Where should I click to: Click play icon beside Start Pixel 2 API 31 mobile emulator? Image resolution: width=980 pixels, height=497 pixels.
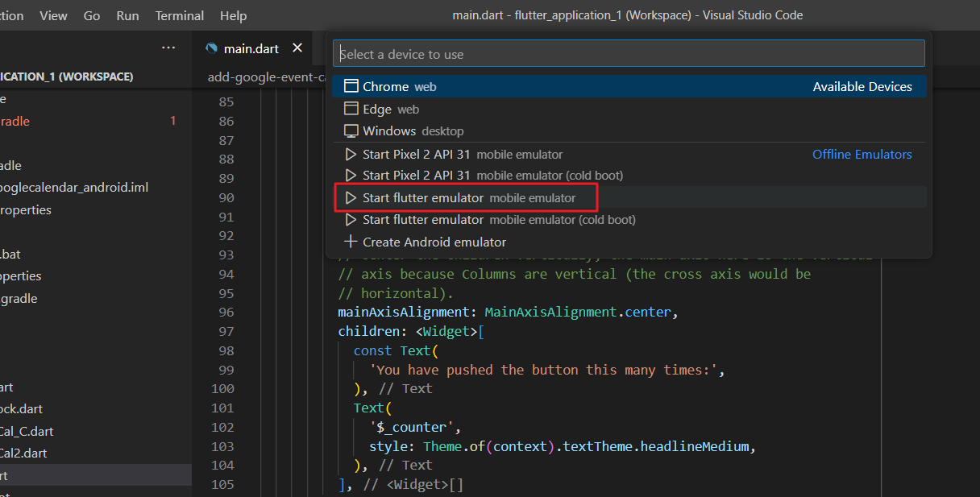[x=351, y=154]
